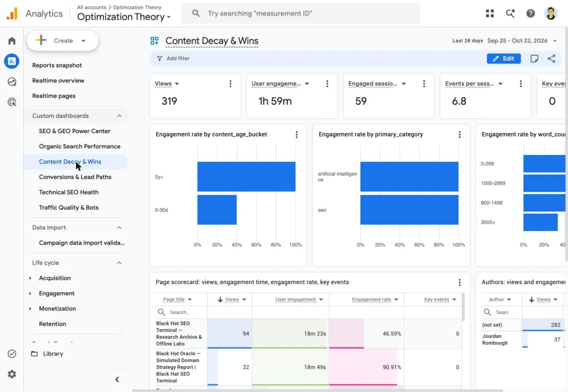Screen dimensions: 568x392
Task: Open the Home icon in left rail
Action: coord(12,41)
